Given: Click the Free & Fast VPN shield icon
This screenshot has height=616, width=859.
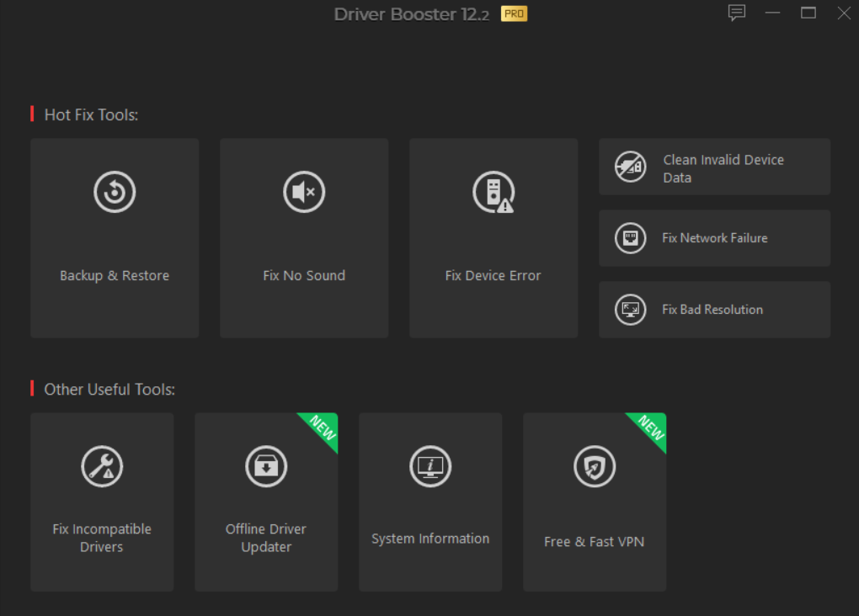Looking at the screenshot, I should coord(595,466).
